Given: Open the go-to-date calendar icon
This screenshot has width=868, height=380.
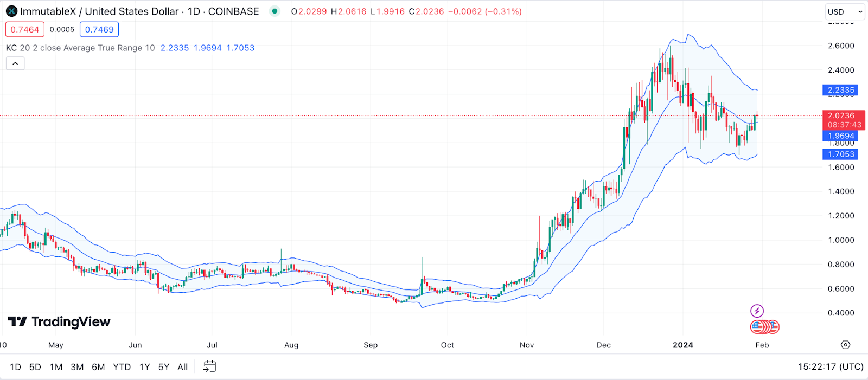Looking at the screenshot, I should click(209, 366).
